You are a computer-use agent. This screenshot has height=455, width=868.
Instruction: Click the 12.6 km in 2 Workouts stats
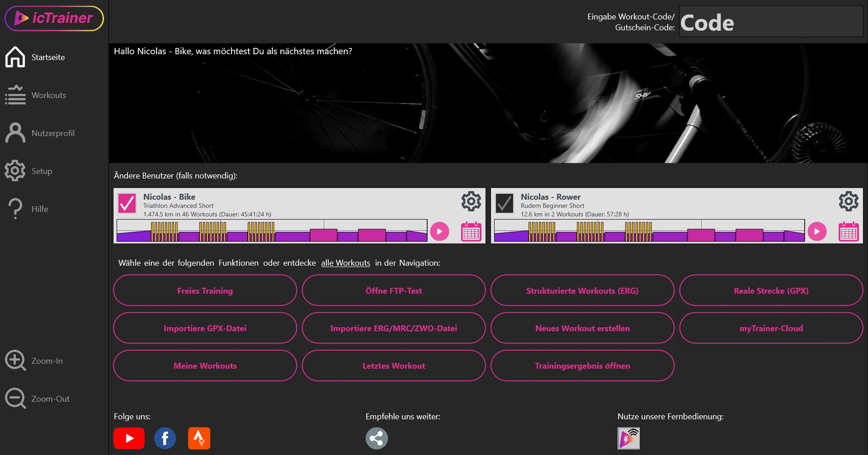(x=575, y=214)
